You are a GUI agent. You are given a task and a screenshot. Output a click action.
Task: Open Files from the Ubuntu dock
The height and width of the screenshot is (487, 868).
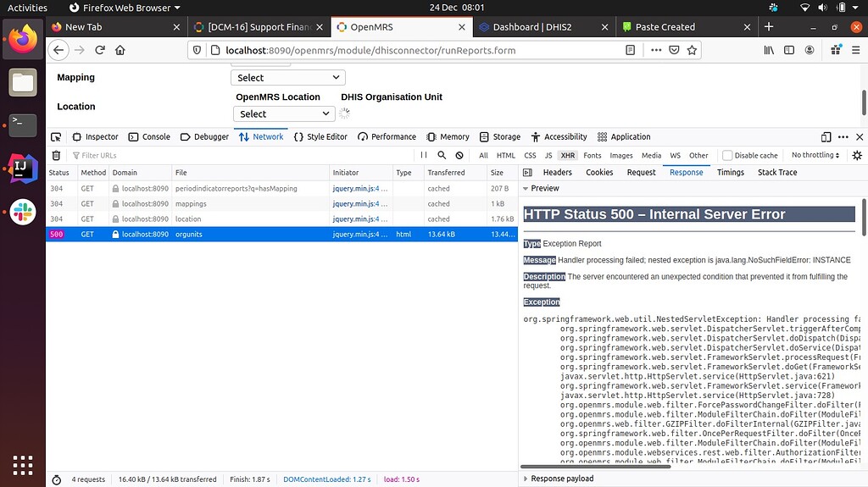23,82
